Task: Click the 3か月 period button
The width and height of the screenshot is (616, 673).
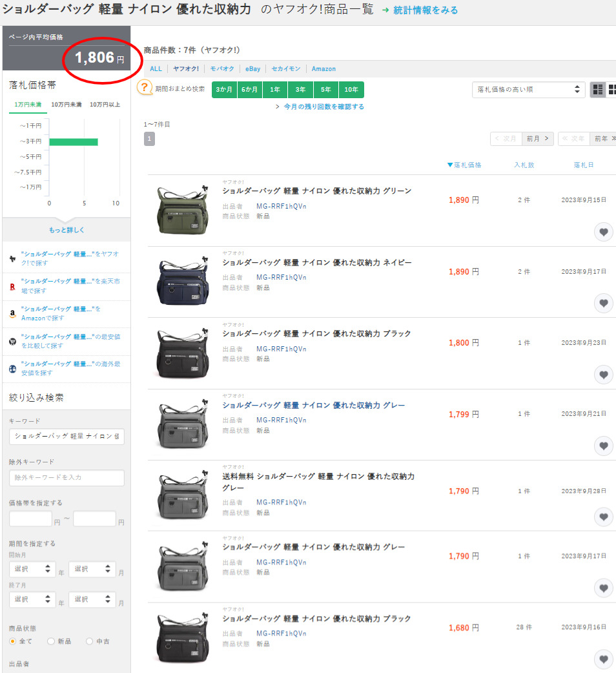Action: pyautogui.click(x=224, y=90)
